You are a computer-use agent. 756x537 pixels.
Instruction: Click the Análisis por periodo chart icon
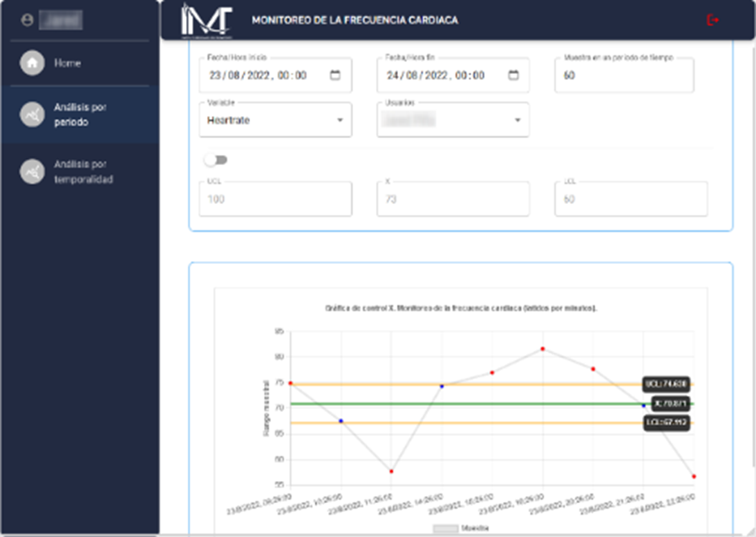pos(31,115)
